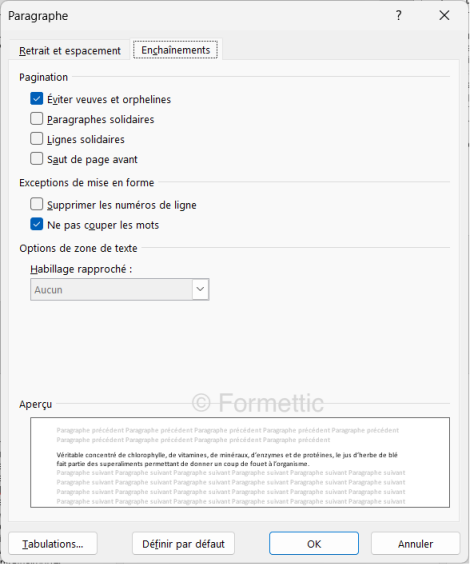Image resolution: width=470 pixels, height=566 pixels.
Task: Cancel using the Annuler button
Action: click(415, 544)
